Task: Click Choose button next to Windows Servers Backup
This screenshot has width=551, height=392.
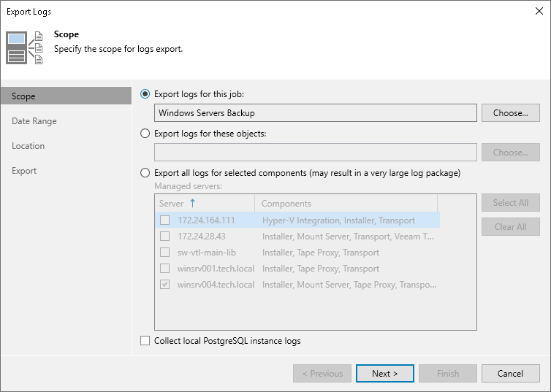Action: [511, 112]
